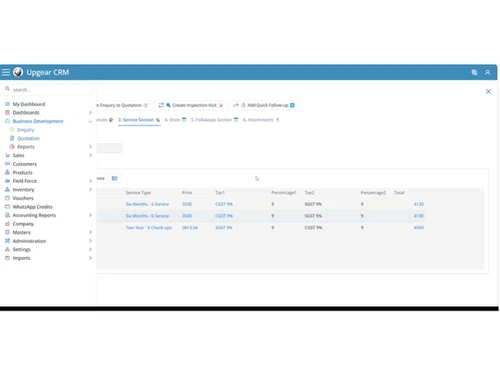Screen dimensions: 500x375
Task: Open the Sales menu
Action: coord(18,155)
